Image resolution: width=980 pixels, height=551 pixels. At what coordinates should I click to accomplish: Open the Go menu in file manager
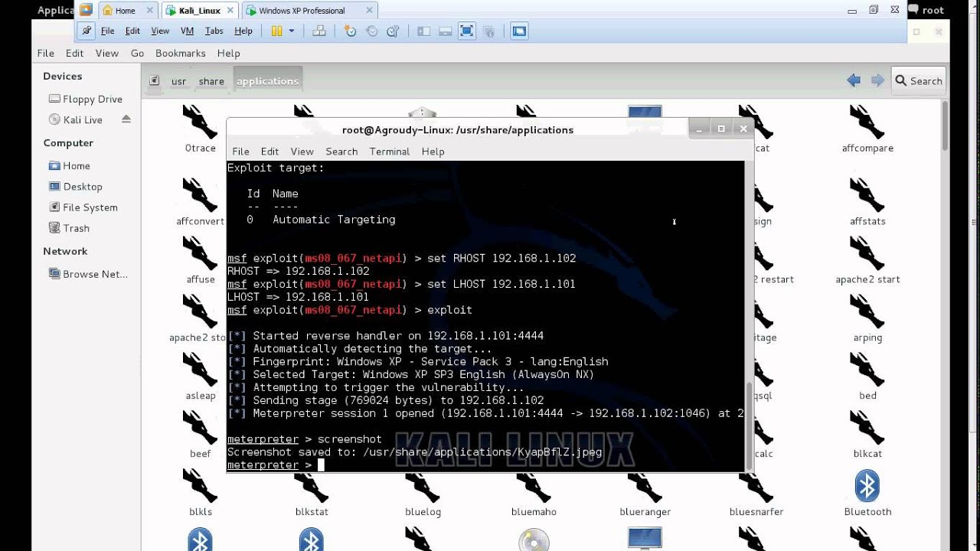(x=137, y=53)
